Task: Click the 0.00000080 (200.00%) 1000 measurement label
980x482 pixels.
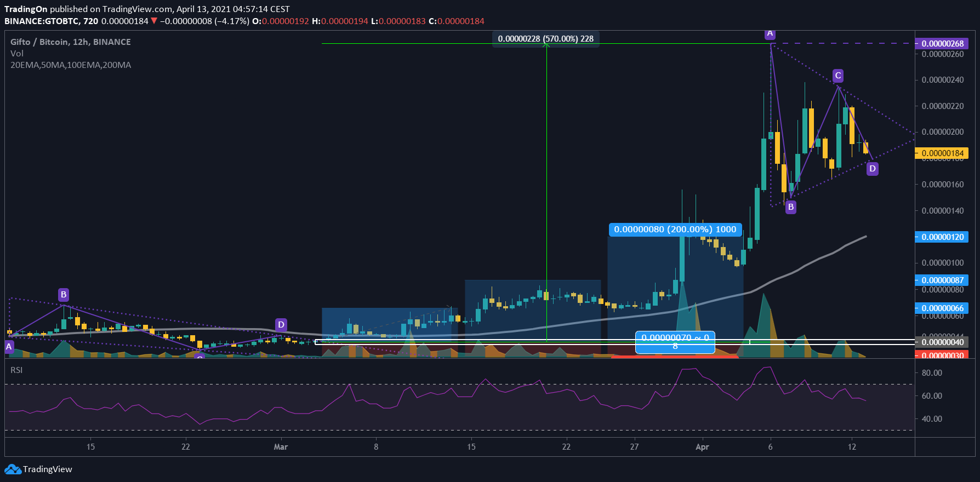Action: pos(675,229)
